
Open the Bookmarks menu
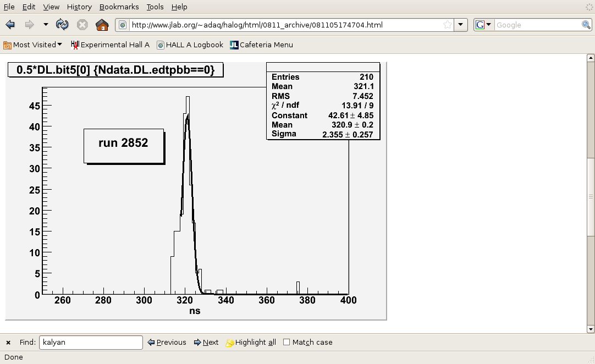(119, 7)
